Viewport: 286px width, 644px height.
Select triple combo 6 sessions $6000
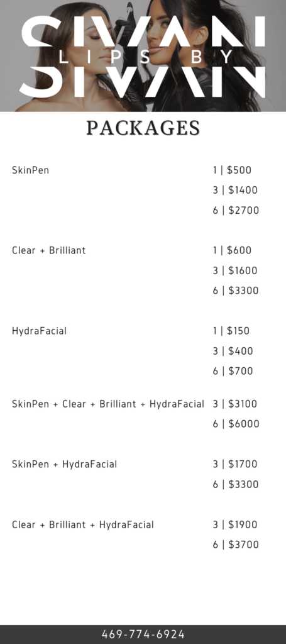[x=236, y=424]
